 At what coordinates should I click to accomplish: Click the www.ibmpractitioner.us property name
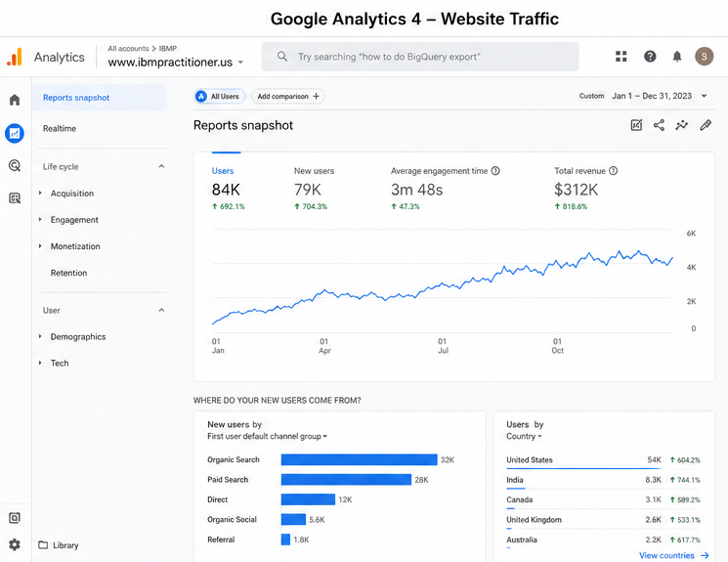pyautogui.click(x=170, y=63)
